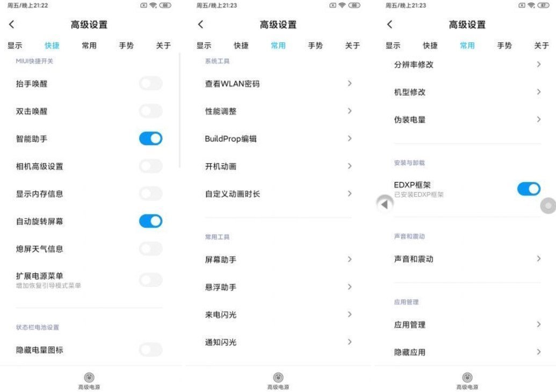
Task: Toggle the 显示内存信息 switch
Action: 151,194
